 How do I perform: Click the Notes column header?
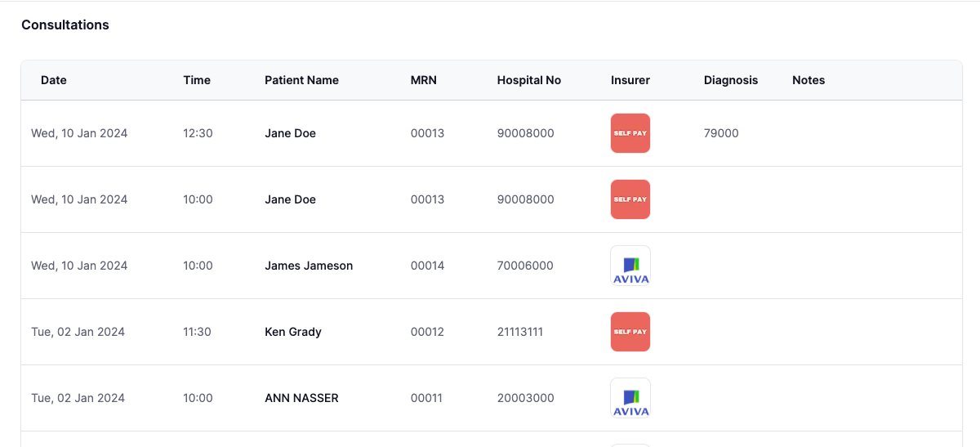coord(808,80)
